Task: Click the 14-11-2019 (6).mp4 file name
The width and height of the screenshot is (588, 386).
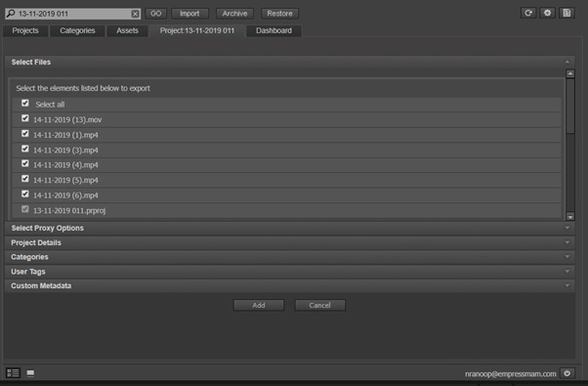Action: click(x=65, y=195)
